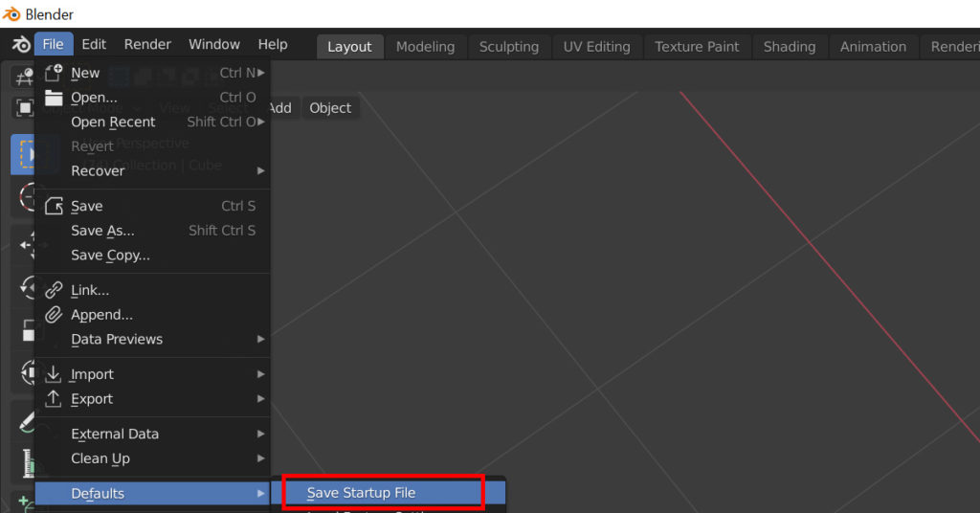
Task: Open the Window menu
Action: (x=214, y=44)
